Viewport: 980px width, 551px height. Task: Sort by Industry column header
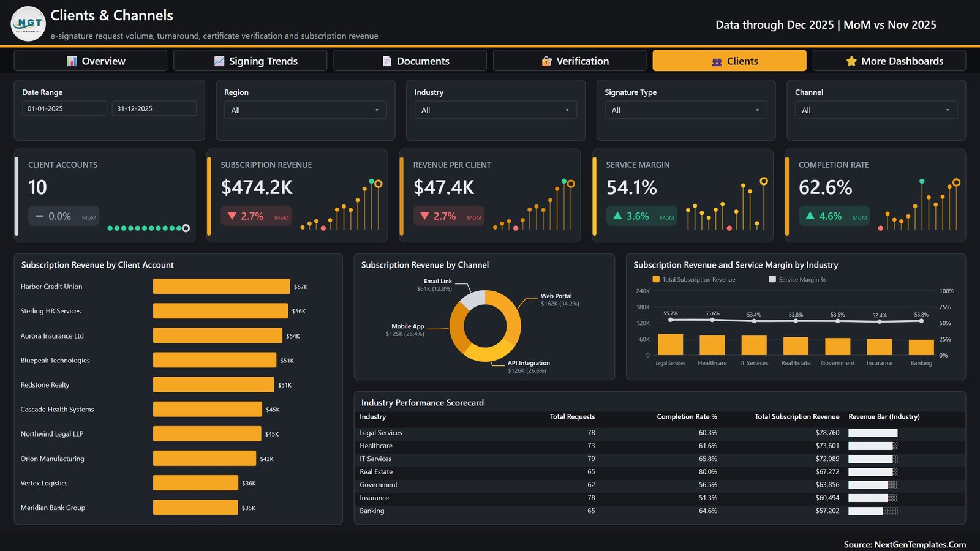[372, 417]
